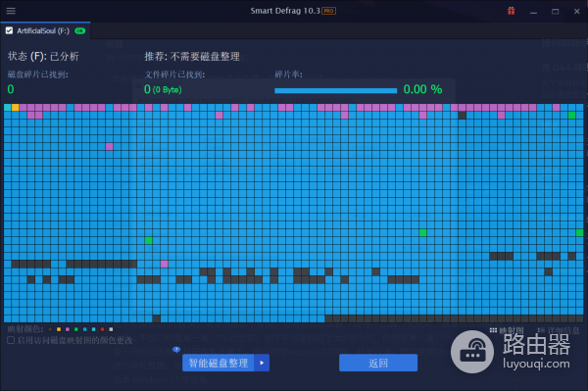Pick the purple legend color swatch

coord(68,329)
